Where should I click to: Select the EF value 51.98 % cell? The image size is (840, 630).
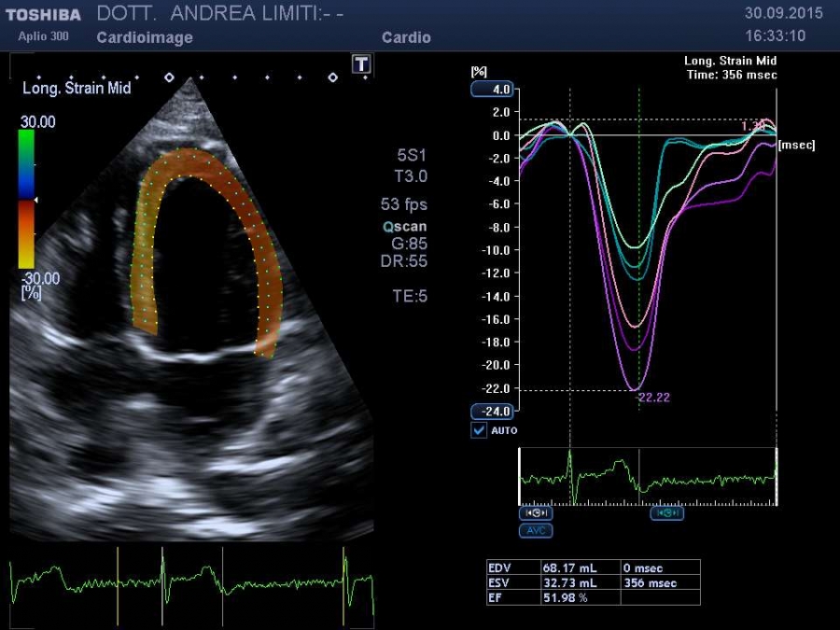pos(580,597)
